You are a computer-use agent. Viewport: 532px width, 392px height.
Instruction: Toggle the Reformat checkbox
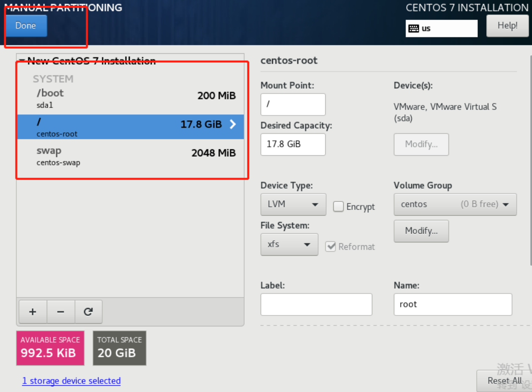click(331, 246)
